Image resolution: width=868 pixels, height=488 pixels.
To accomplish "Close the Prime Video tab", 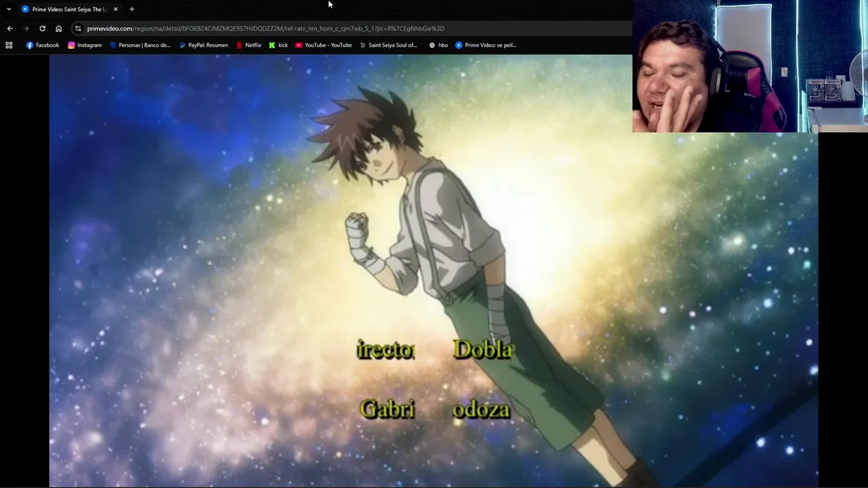I will pyautogui.click(x=115, y=9).
